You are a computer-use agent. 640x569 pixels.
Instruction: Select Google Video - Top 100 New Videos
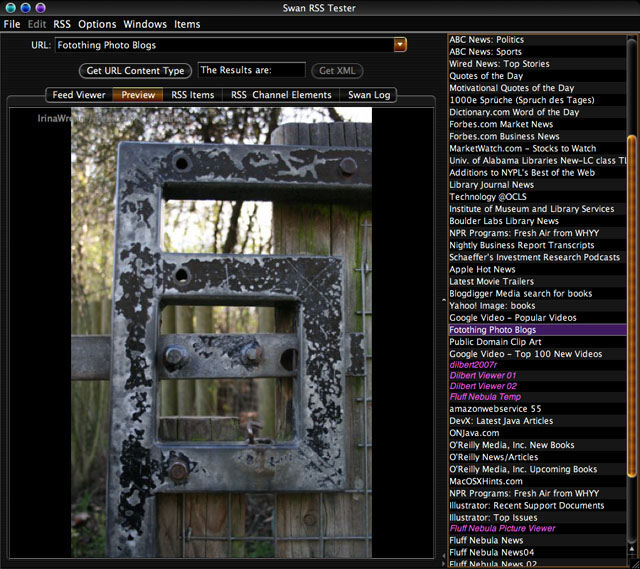537,354
